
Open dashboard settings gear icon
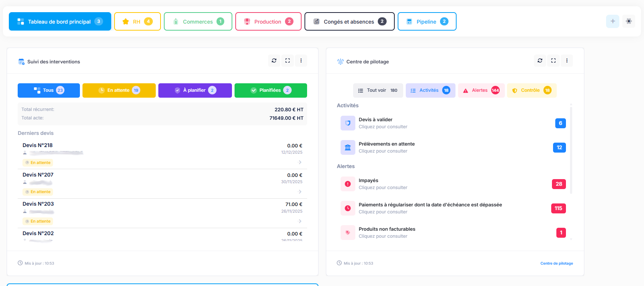tap(629, 21)
